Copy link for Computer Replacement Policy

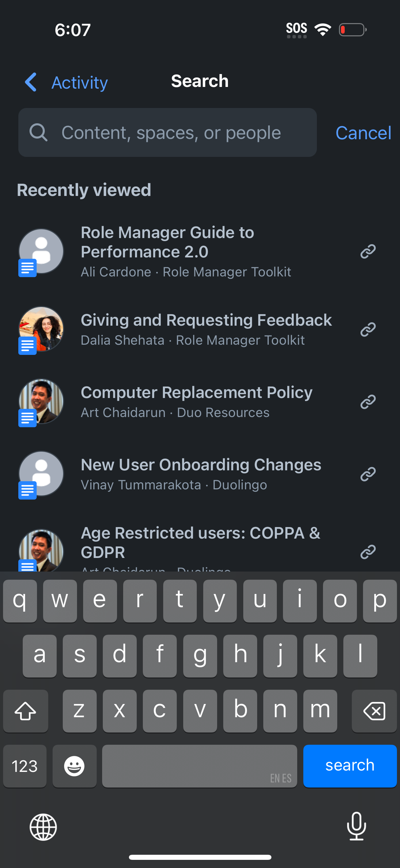[x=367, y=401]
